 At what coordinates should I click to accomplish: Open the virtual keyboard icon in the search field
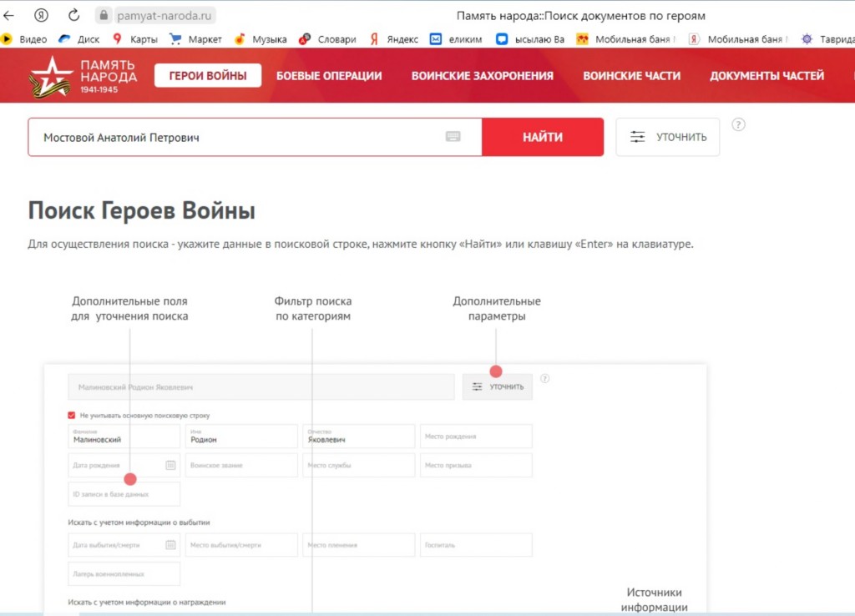click(453, 137)
